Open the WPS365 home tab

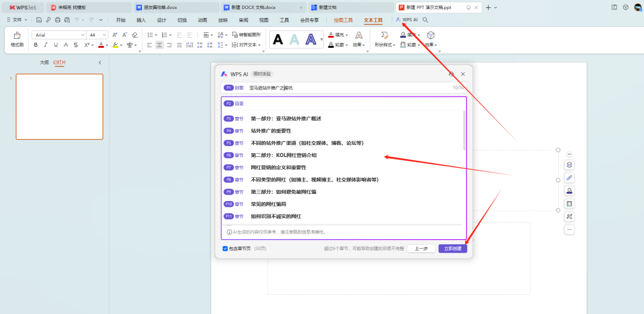coord(23,7)
